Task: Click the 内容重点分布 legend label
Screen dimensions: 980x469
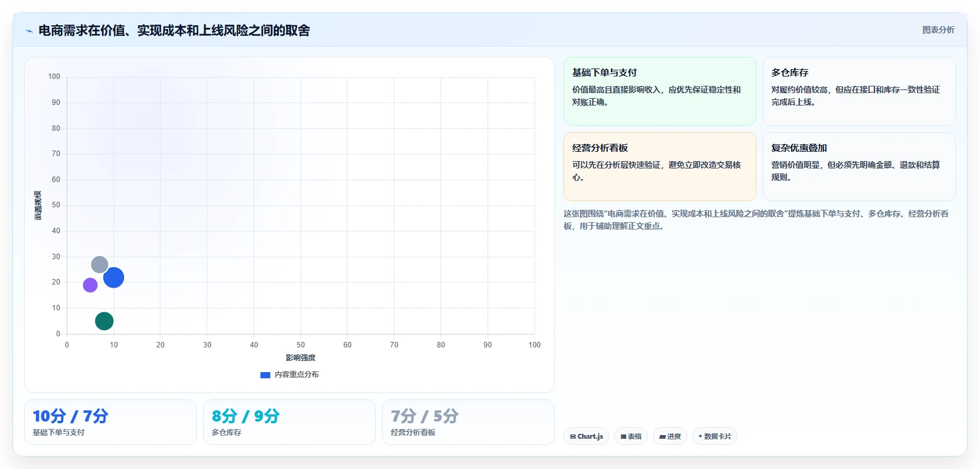Action: [297, 375]
